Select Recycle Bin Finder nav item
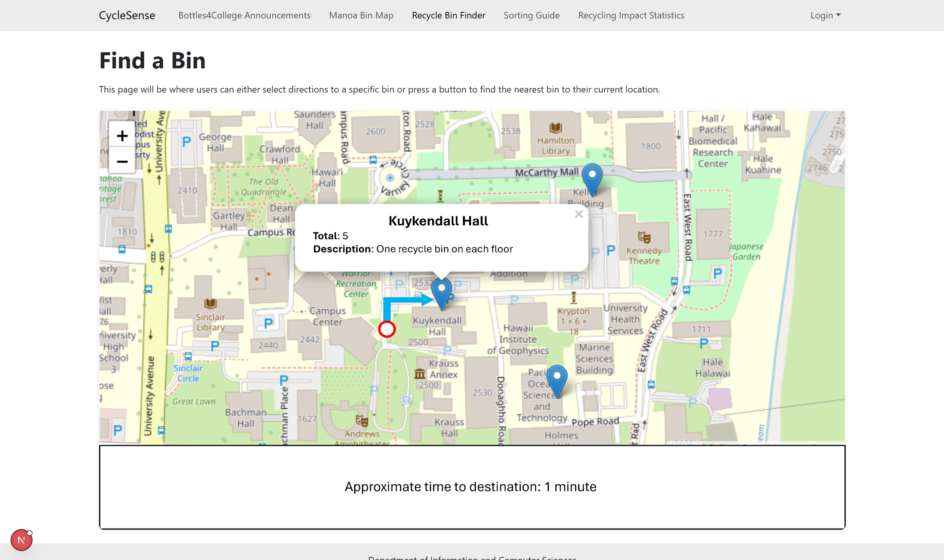944x560 pixels. click(x=448, y=15)
